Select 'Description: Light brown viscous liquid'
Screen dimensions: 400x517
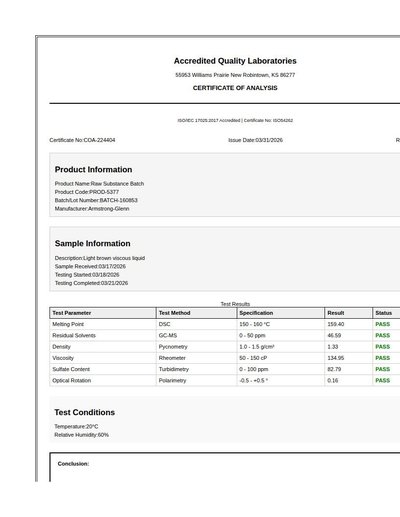pos(100,258)
